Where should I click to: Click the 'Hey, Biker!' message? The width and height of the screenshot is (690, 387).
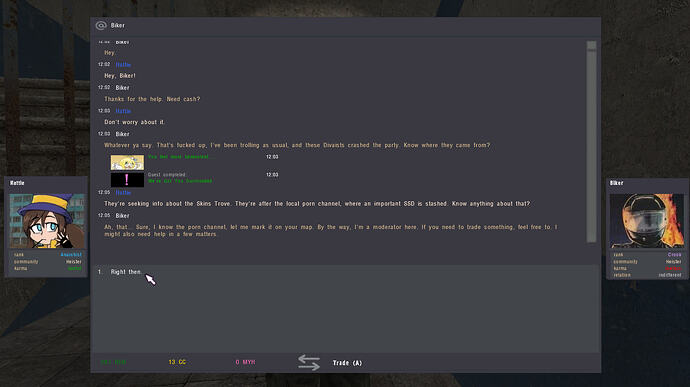click(120, 76)
